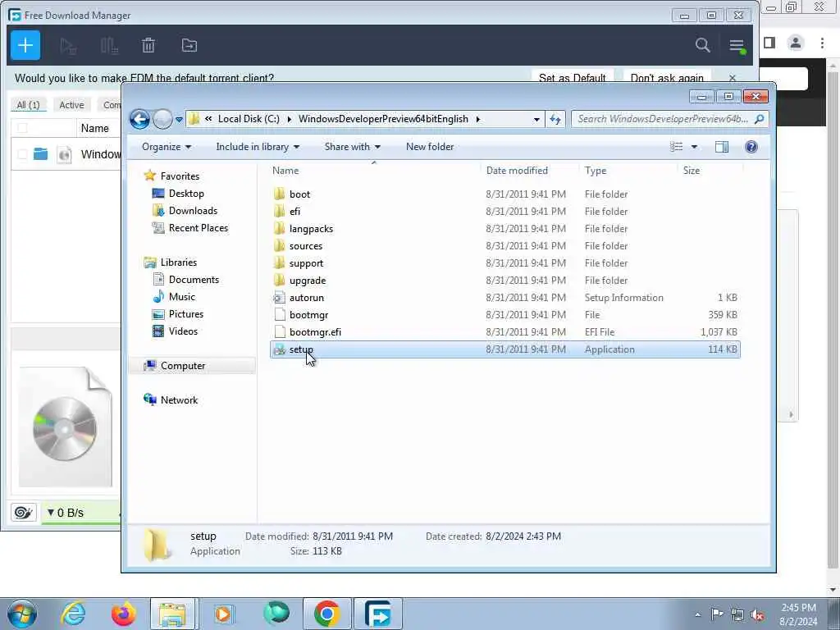
Task: Open the Organize dropdown menu
Action: click(x=166, y=147)
